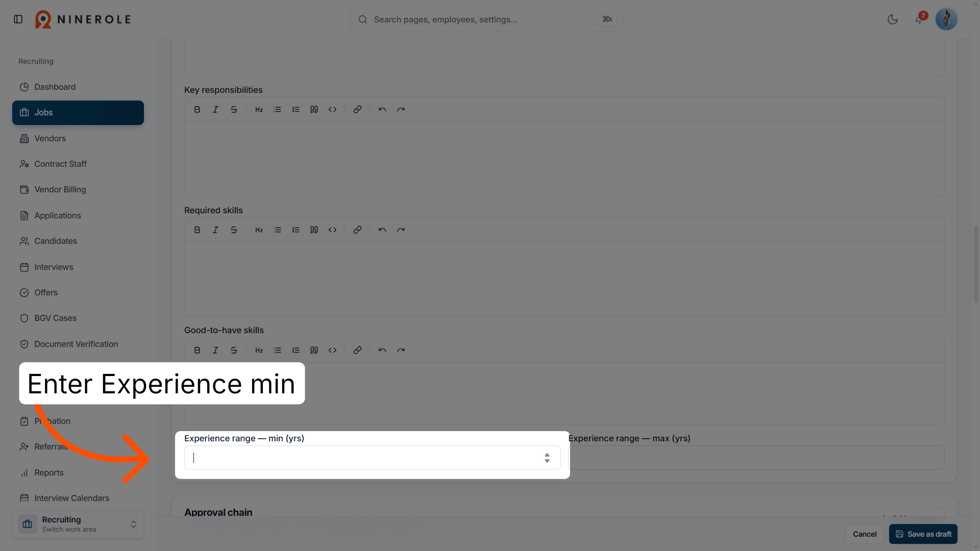Insert blockquote in Key responsibilities editor
The image size is (980, 551).
314,110
